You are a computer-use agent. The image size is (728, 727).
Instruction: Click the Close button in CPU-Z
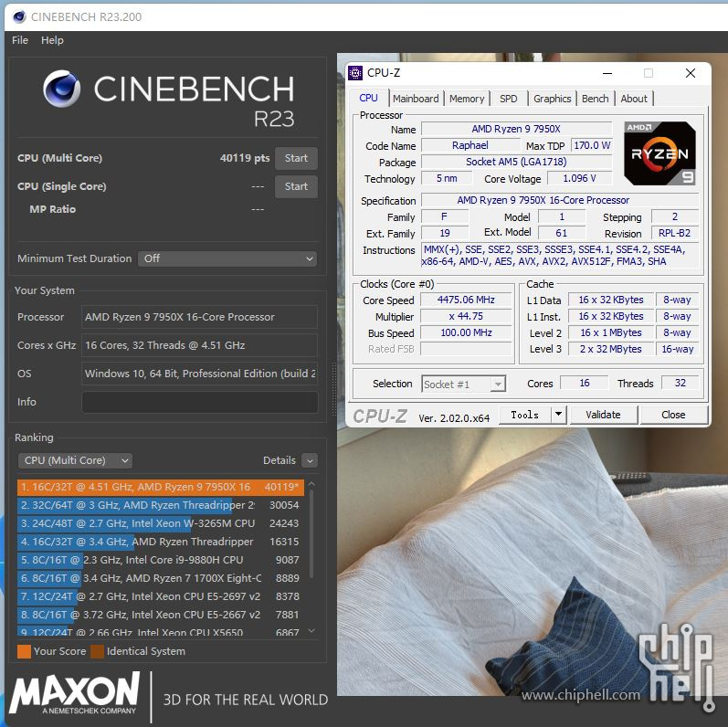[x=673, y=415]
